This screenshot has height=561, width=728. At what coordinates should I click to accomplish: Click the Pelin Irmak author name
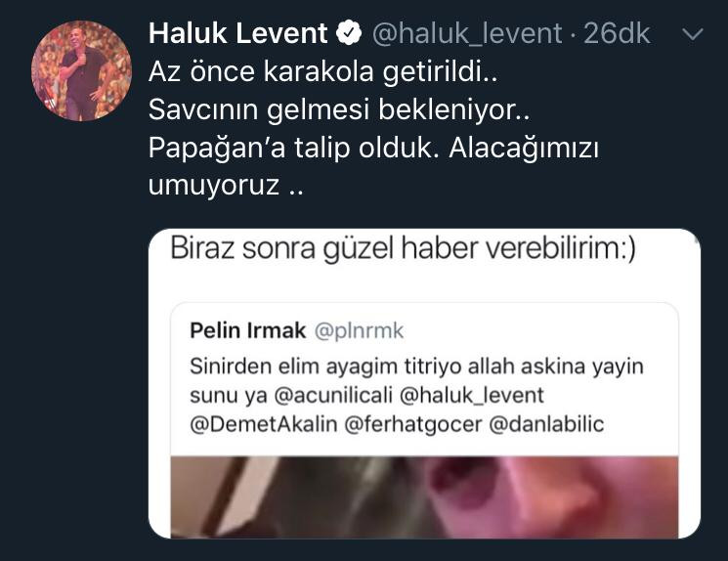coord(248,329)
